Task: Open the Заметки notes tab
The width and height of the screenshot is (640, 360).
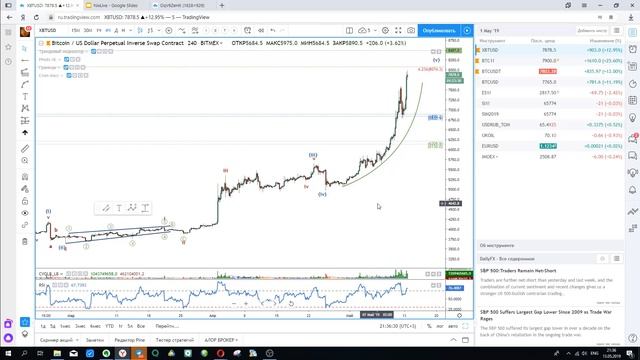Action: pyautogui.click(x=95, y=340)
